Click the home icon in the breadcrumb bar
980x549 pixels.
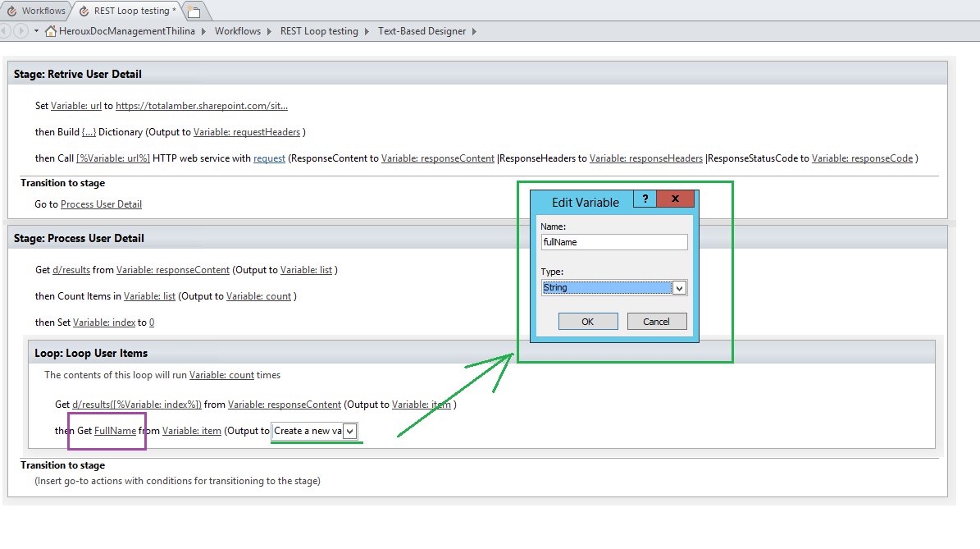pyautogui.click(x=51, y=30)
